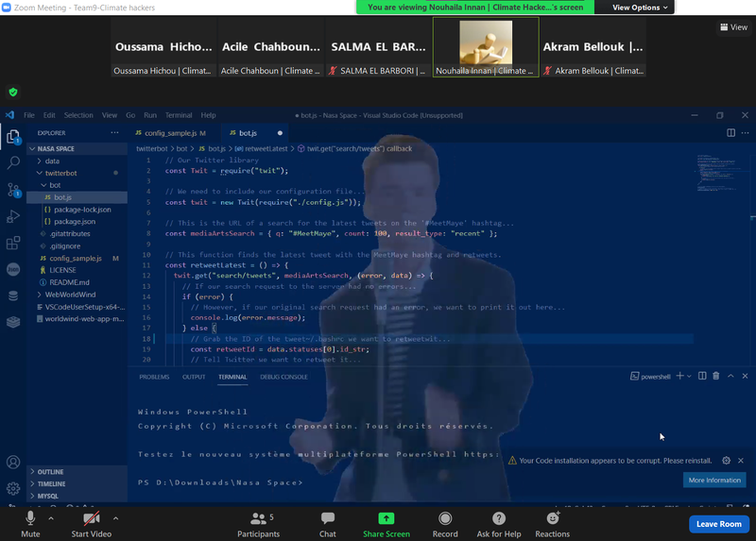
Task: Start Video in Zoom toolbar
Action: point(92,524)
